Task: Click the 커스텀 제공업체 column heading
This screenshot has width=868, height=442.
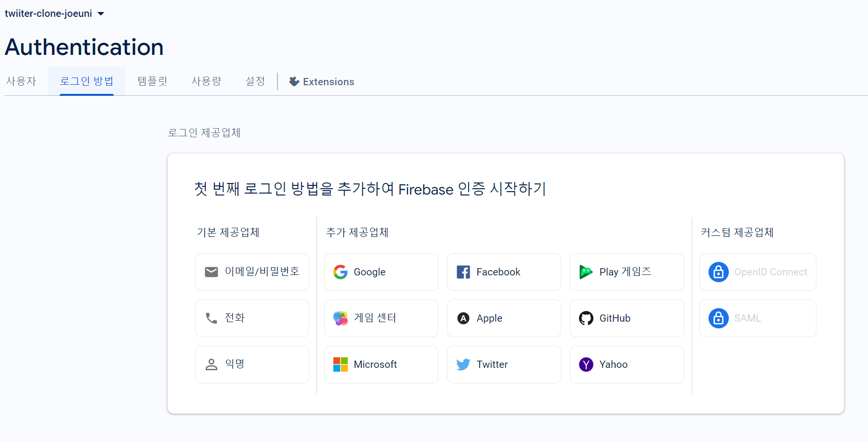Action: [737, 232]
